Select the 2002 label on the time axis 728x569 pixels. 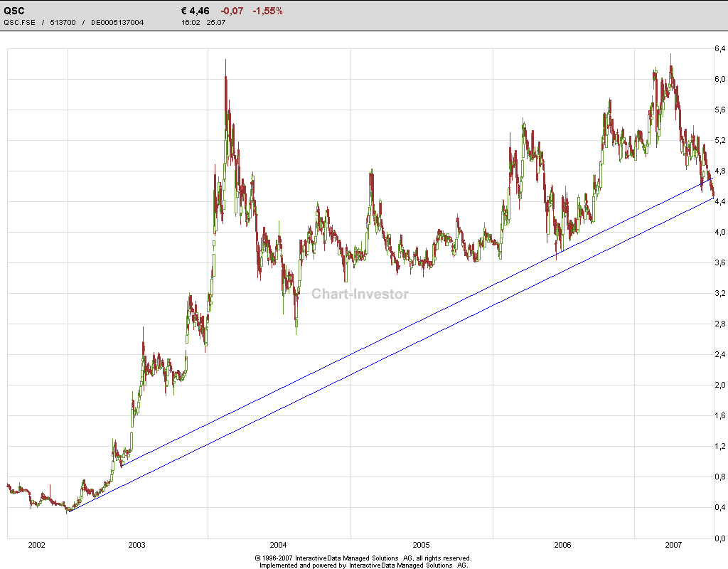35,544
